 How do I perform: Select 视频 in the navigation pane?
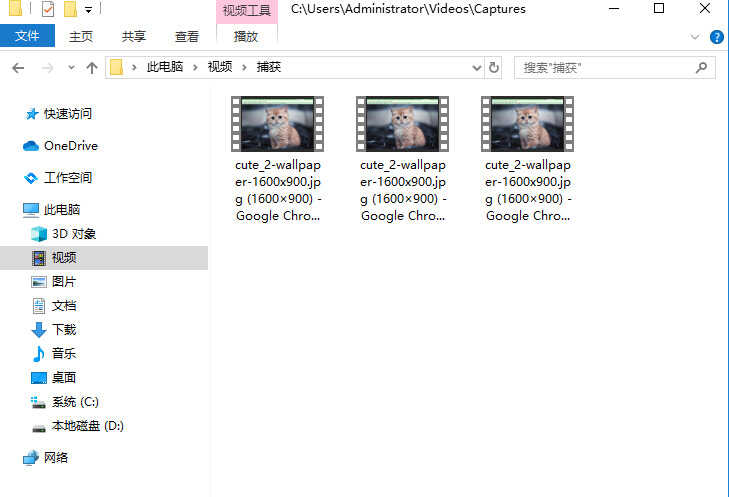[x=64, y=258]
